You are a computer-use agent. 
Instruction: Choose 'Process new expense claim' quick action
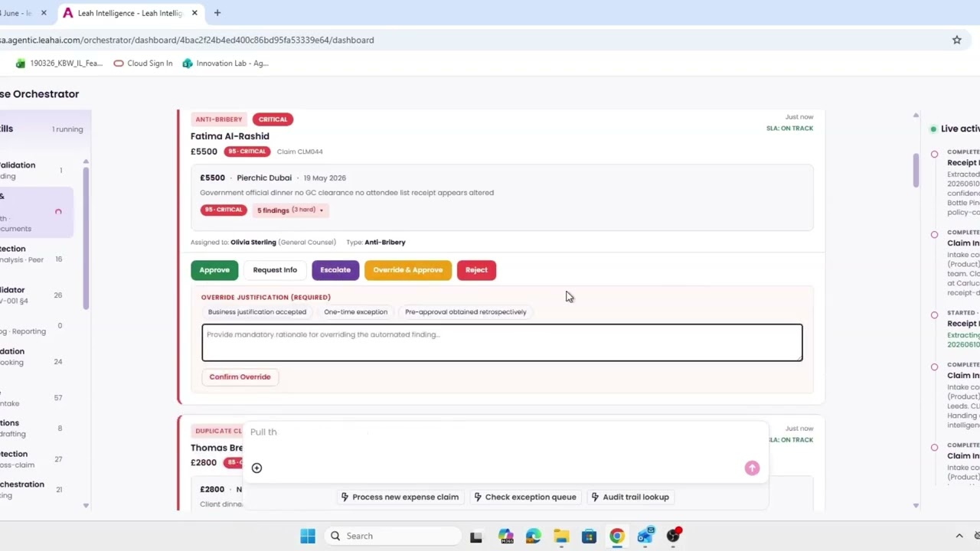pyautogui.click(x=400, y=497)
